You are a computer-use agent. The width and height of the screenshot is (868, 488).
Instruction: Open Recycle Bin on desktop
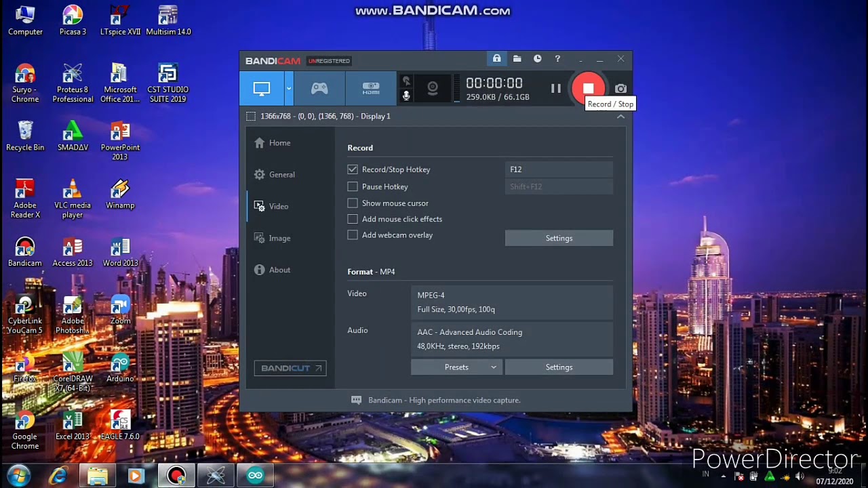coord(25,136)
